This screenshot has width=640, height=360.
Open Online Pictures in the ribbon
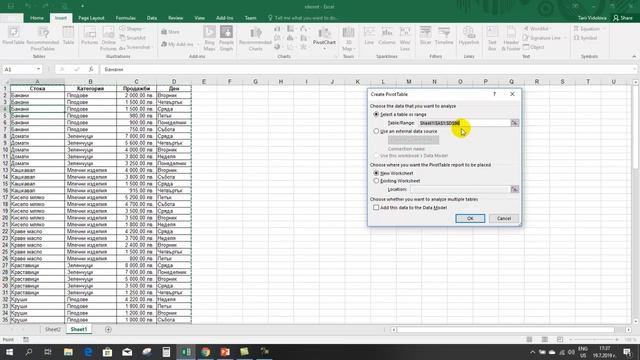(x=108, y=38)
